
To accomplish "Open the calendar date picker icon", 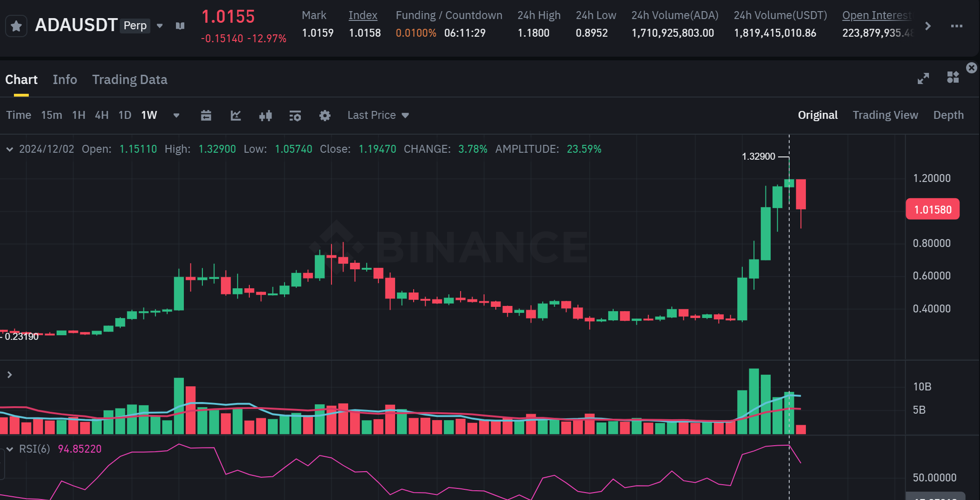I will click(x=206, y=116).
